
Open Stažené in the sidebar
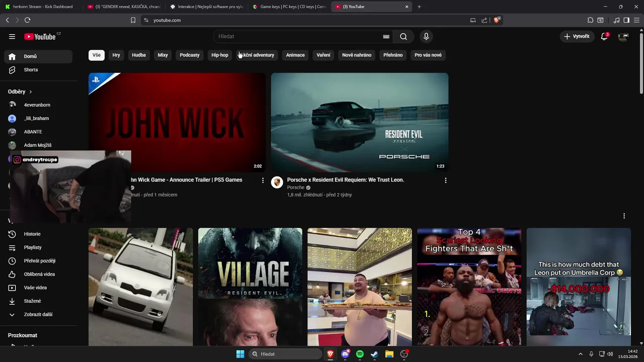38,301
